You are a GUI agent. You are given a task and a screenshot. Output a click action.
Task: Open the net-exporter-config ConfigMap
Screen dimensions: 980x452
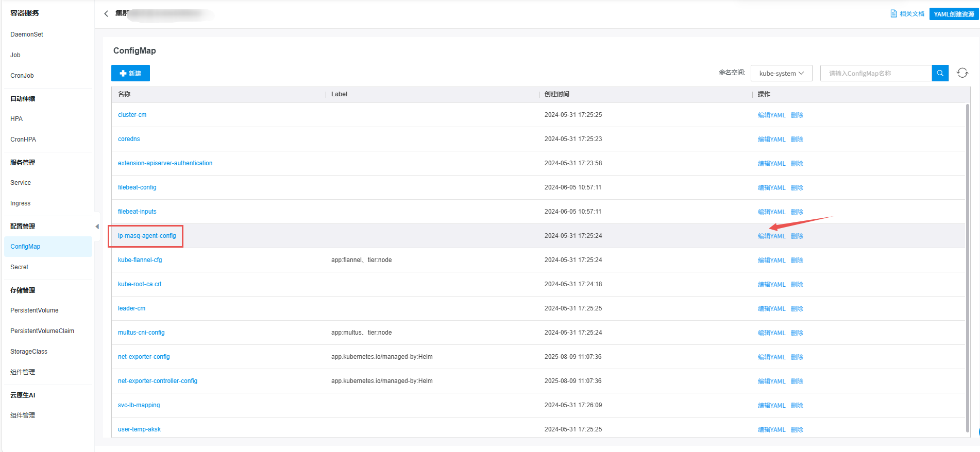[144, 357]
